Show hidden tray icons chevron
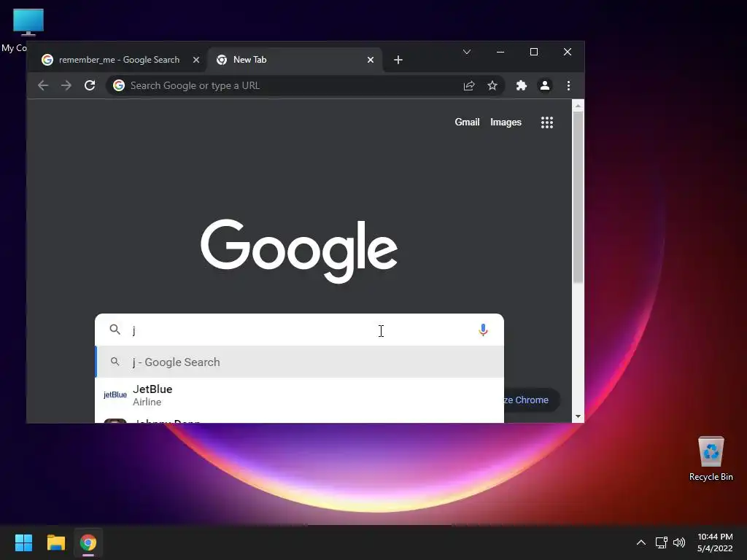747x560 pixels. point(641,542)
